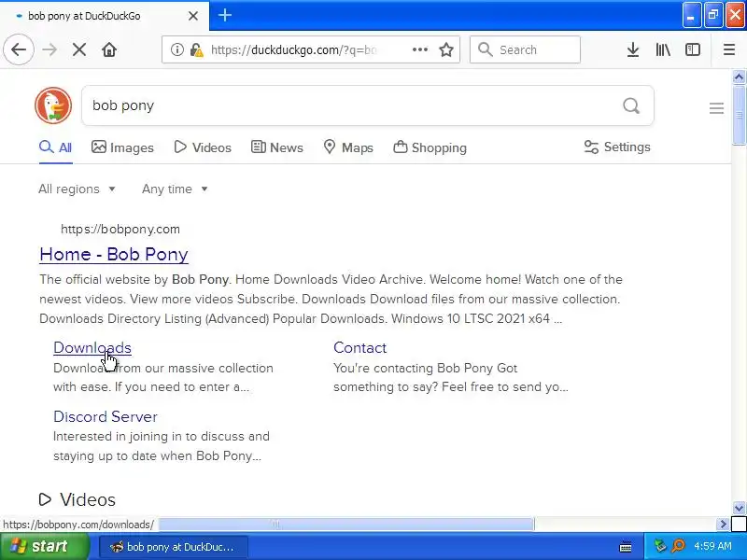
Task: Open the Windows Start button
Action: pos(44,546)
